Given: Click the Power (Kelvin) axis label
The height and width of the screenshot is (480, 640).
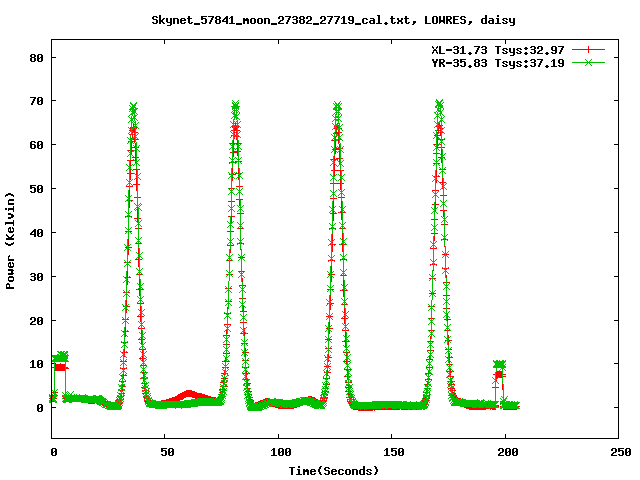Looking at the screenshot, I should coord(10,241).
